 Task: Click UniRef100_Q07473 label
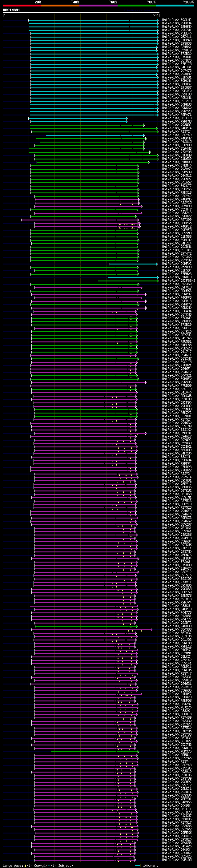pyautogui.click(x=177, y=71)
